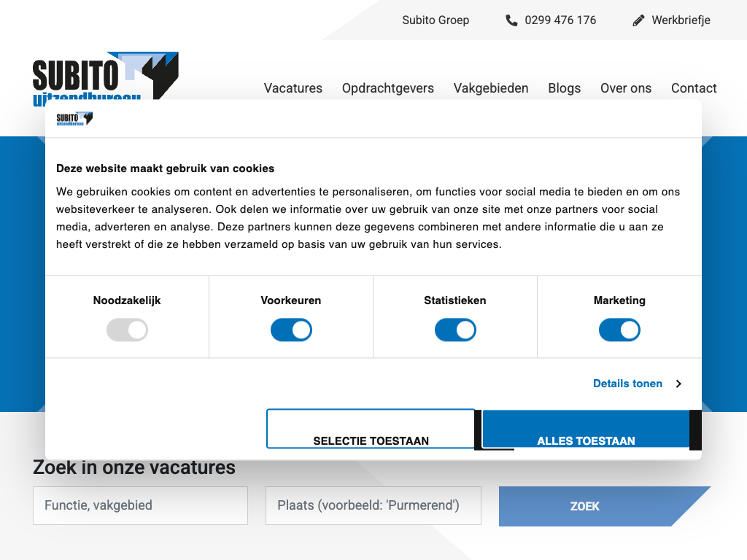The width and height of the screenshot is (747, 560).
Task: Click the pencil icon next to Werkbriefje
Action: coord(638,20)
